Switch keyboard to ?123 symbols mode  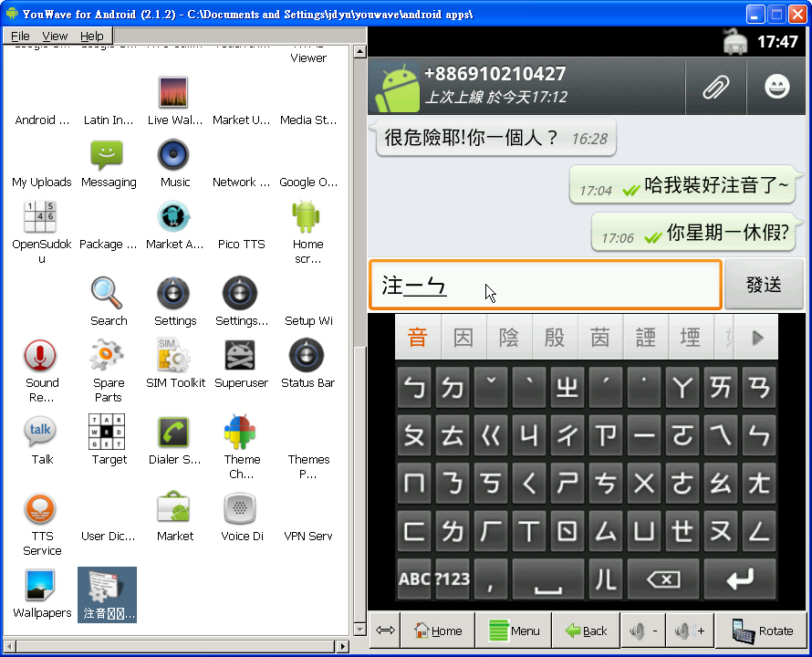[453, 579]
